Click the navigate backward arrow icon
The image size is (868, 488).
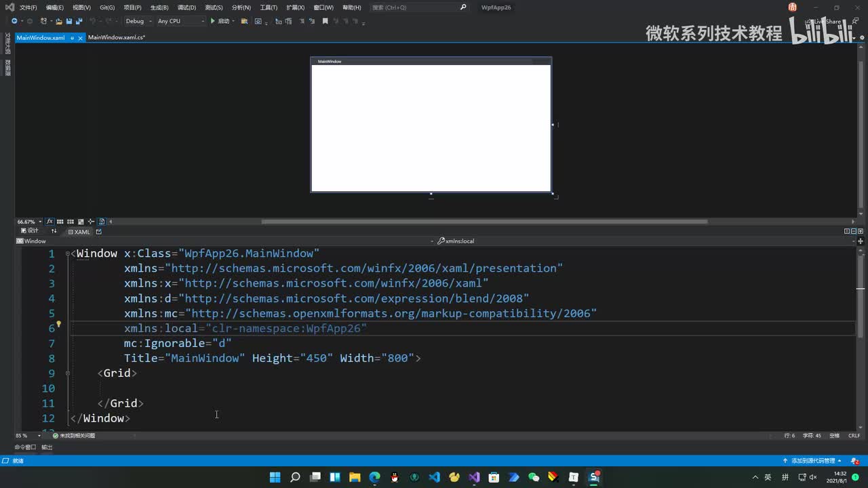(14, 21)
